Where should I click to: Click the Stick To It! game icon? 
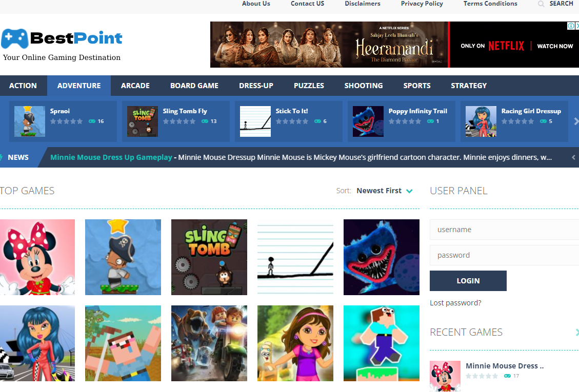[x=255, y=121]
